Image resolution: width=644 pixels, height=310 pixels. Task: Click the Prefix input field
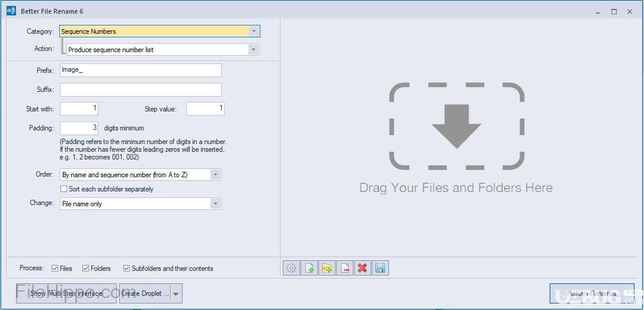(x=141, y=70)
